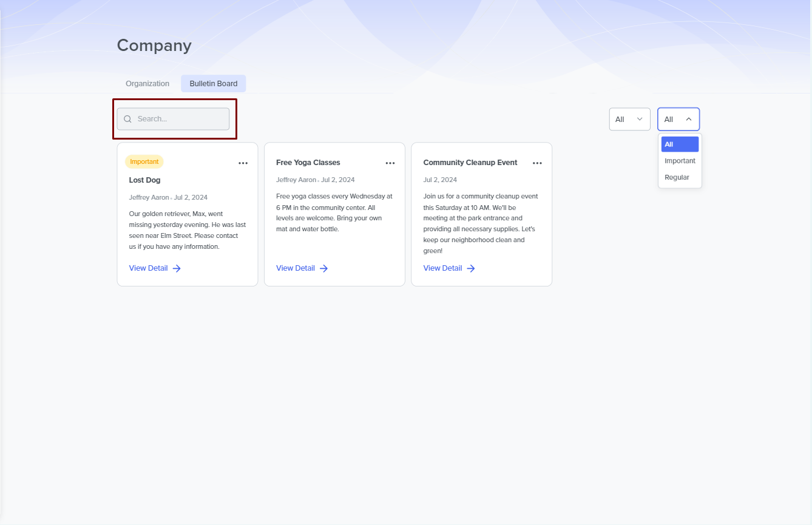Select the Bulletin Board tab
This screenshot has height=525, width=812.
(x=213, y=84)
